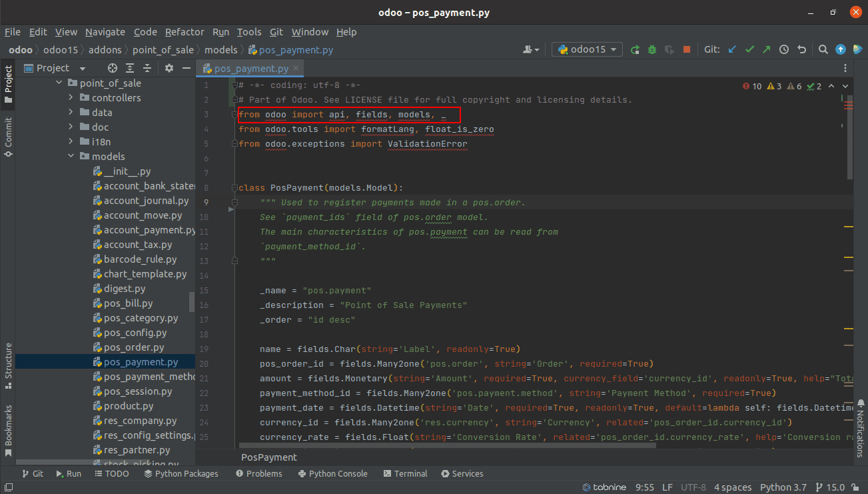Open the Code With Me user icon
This screenshot has width=868, height=494.
(x=531, y=49)
